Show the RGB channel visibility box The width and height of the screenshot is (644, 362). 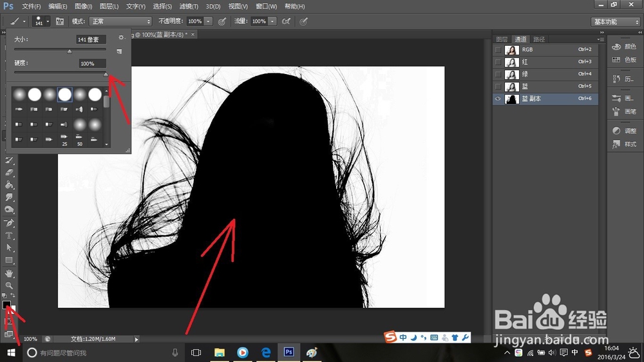[x=498, y=50]
